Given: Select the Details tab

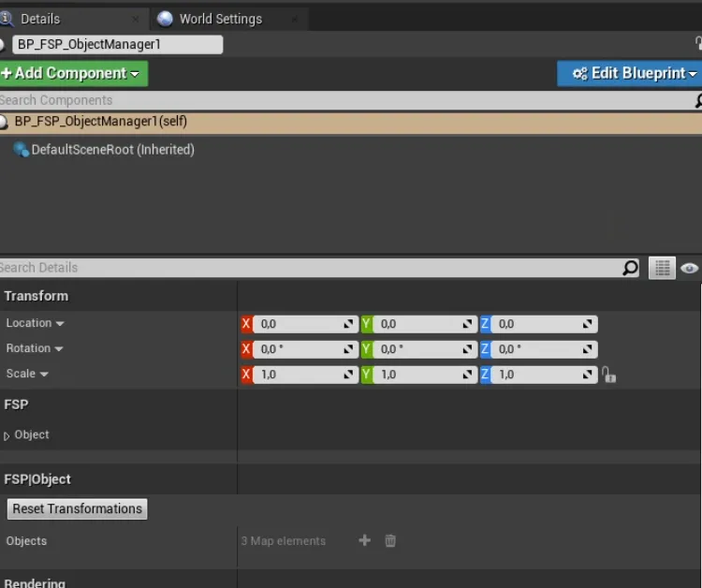Looking at the screenshot, I should [40, 19].
